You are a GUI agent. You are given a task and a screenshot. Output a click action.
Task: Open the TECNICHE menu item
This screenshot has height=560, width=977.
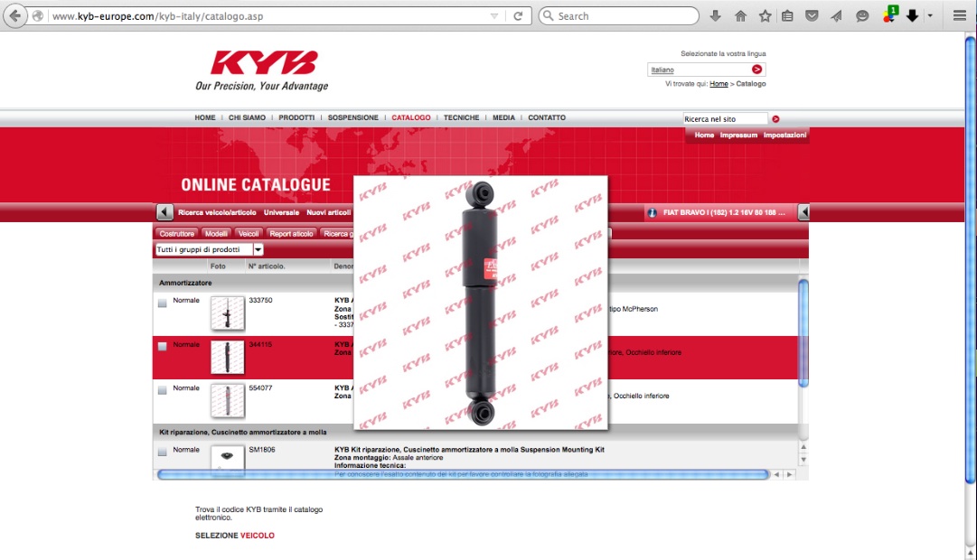pyautogui.click(x=462, y=117)
